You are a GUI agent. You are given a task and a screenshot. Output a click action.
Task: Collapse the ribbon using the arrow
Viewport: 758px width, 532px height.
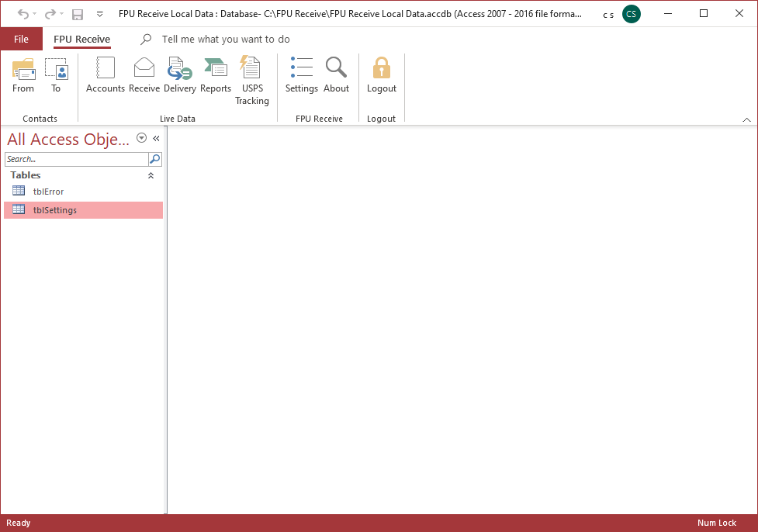(746, 119)
